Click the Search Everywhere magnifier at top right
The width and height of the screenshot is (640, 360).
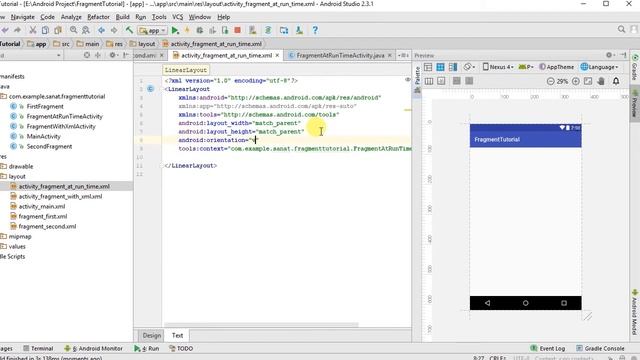621,29
